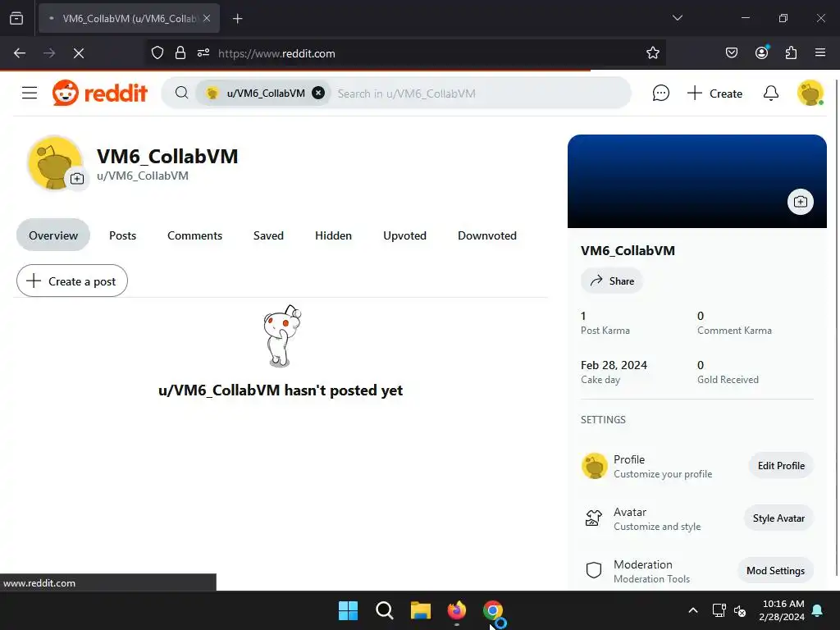Screen dimensions: 840x630
Task: Go back in browser history
Action: click(x=20, y=53)
